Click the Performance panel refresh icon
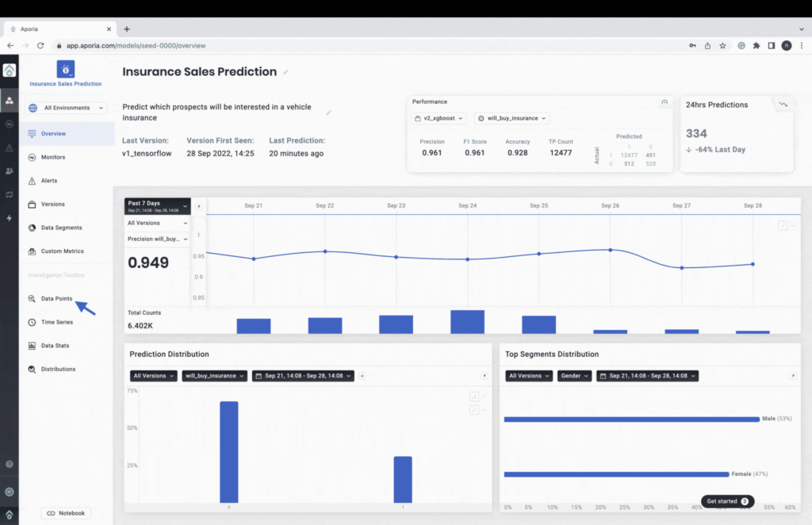This screenshot has height=525, width=812. coord(665,102)
